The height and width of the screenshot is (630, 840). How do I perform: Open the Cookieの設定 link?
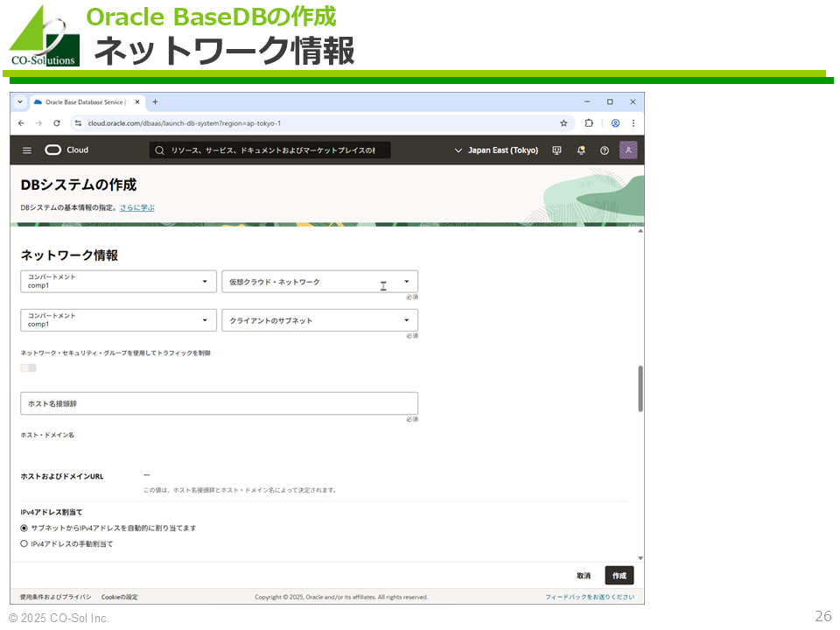[x=120, y=597]
